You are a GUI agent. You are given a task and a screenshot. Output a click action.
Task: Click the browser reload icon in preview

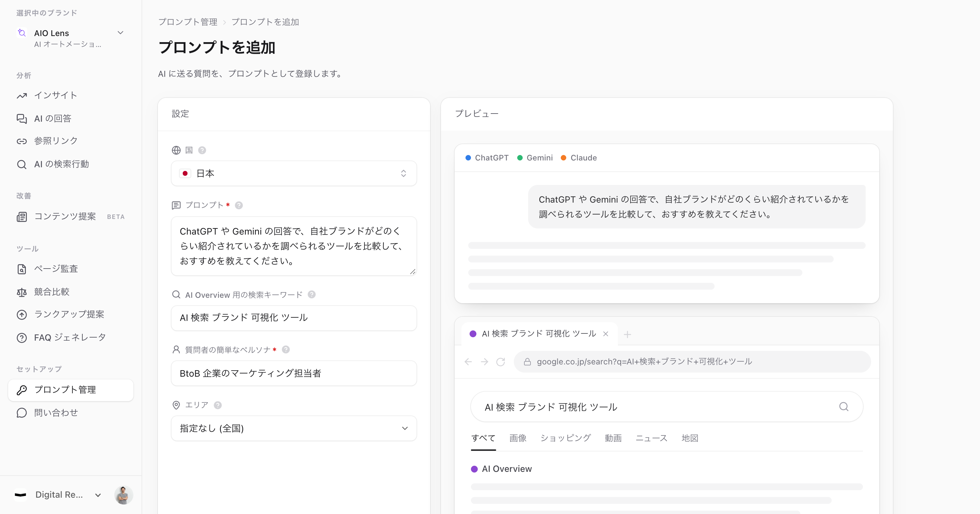[501, 362]
